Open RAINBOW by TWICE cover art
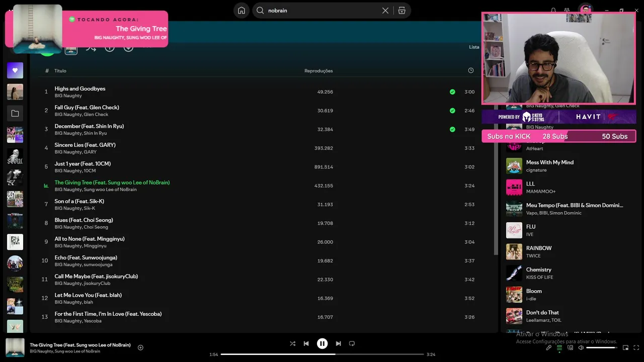The height and width of the screenshot is (362, 644). 514,252
